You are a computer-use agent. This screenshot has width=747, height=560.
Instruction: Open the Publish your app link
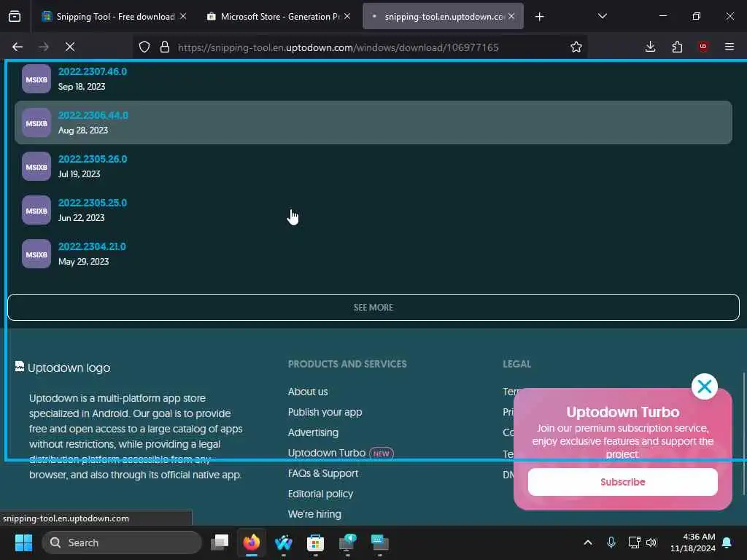[325, 412]
